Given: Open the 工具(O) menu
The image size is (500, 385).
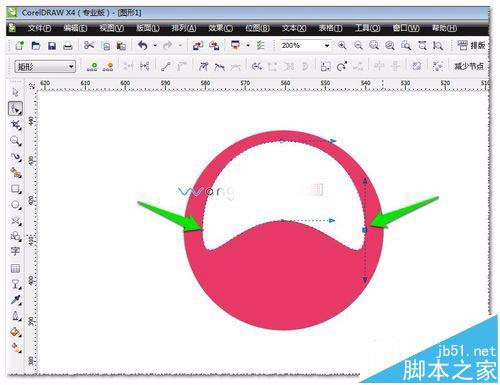Looking at the screenshot, I should [x=367, y=28].
